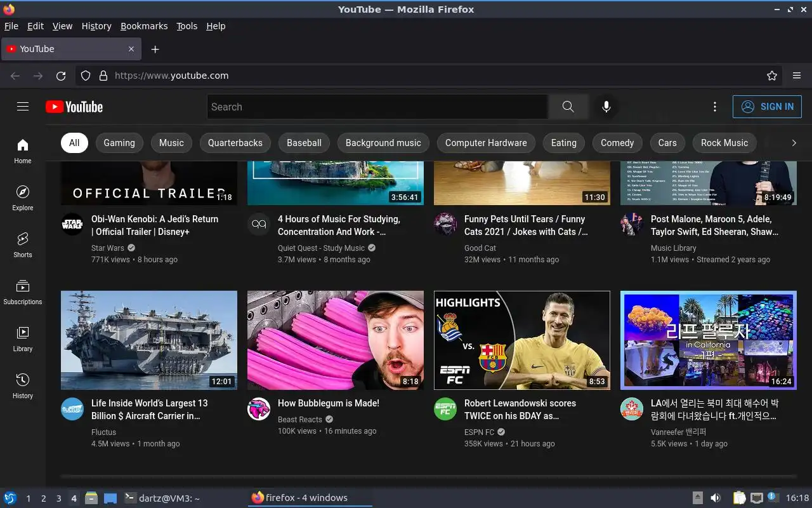Open the History menu in the menu bar

pyautogui.click(x=96, y=26)
